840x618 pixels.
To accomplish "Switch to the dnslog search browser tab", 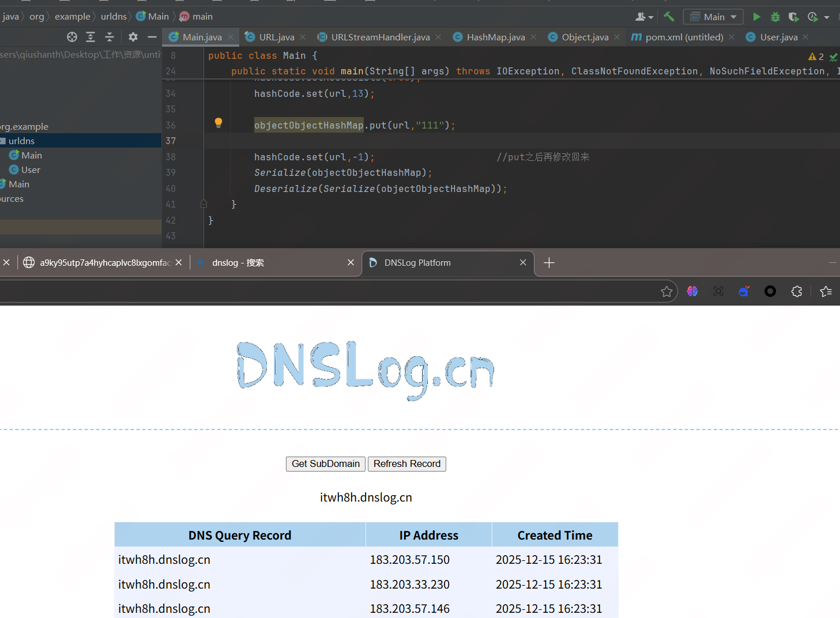I will pyautogui.click(x=276, y=263).
